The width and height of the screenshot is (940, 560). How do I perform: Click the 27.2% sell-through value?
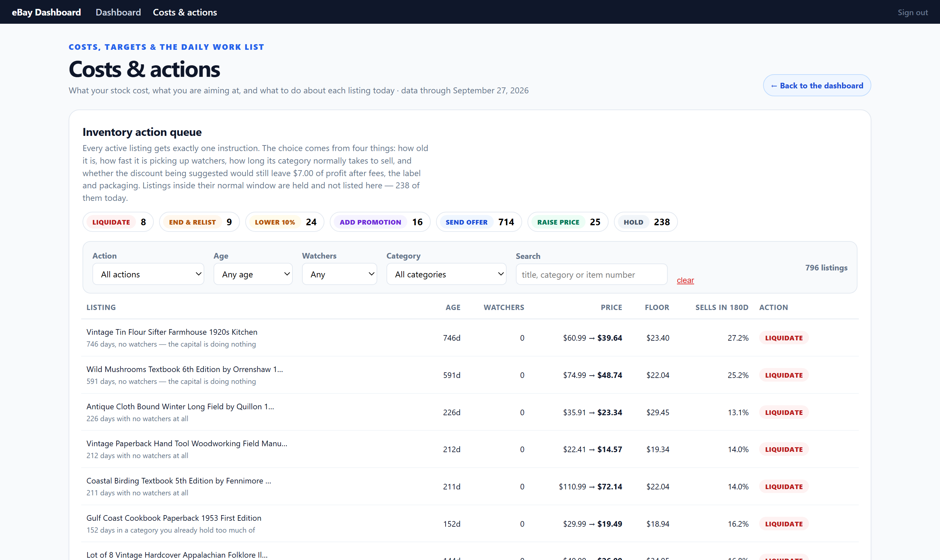pos(738,338)
